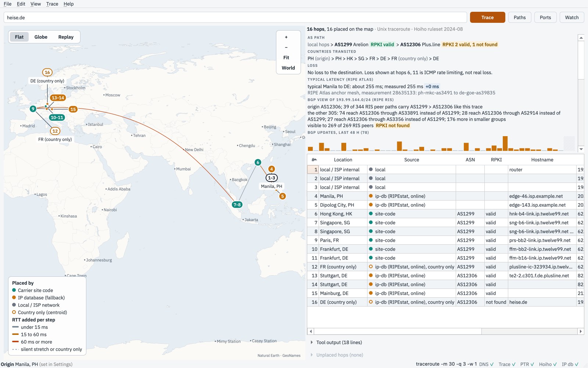Click the Ports button
The image size is (588, 368).
[545, 17]
